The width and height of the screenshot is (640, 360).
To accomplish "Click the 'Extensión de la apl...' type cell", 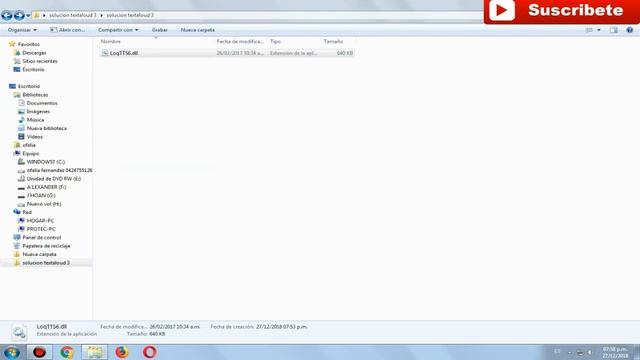I will pyautogui.click(x=293, y=53).
